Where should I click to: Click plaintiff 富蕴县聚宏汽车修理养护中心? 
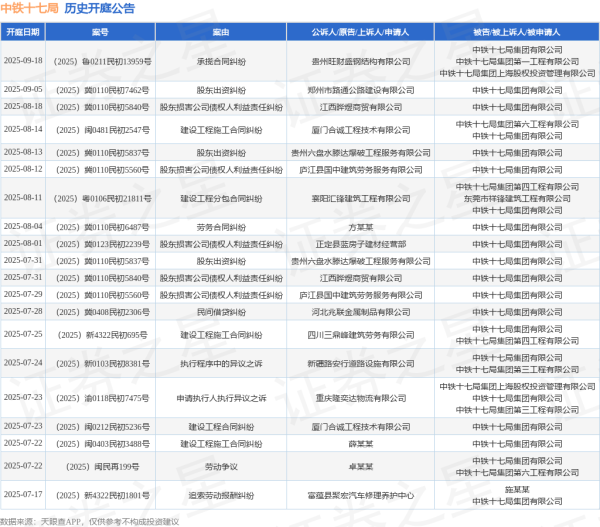[x=360, y=496]
